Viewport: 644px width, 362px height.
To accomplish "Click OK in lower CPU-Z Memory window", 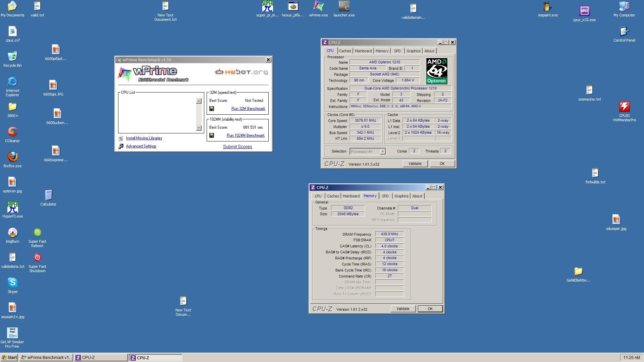I will pos(430,309).
